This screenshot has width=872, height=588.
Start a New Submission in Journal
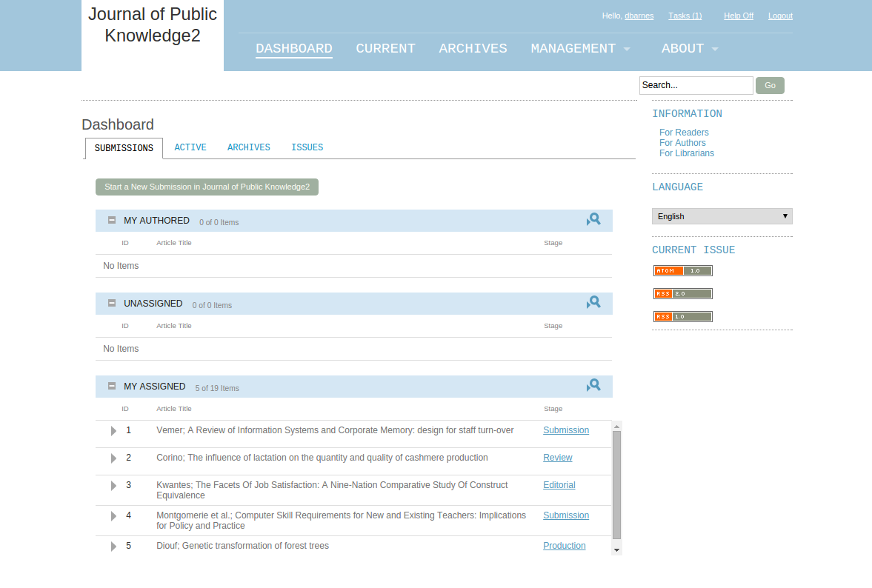(x=207, y=187)
